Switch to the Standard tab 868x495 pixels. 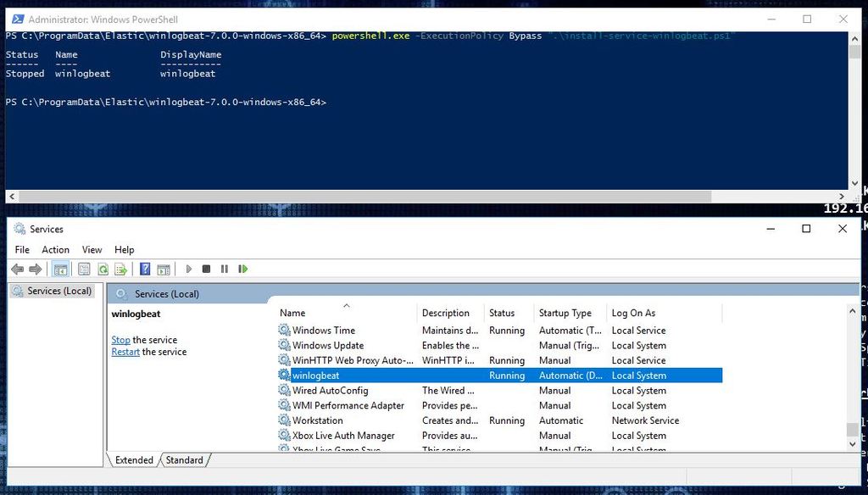point(185,460)
